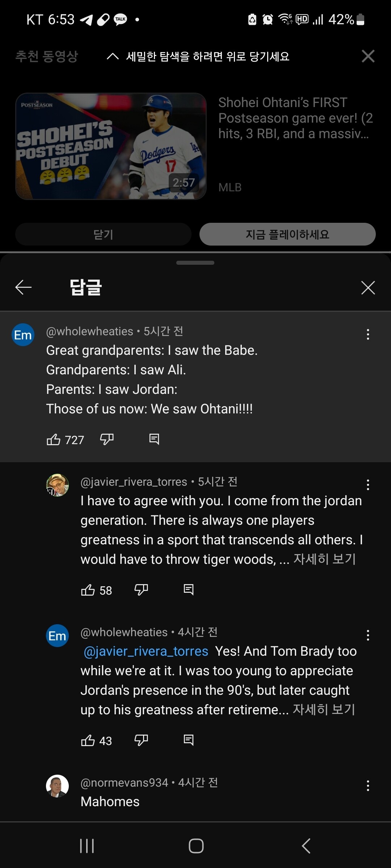Open three-dot menu for top wholewheaties comment
The height and width of the screenshot is (868, 391).
(x=368, y=334)
